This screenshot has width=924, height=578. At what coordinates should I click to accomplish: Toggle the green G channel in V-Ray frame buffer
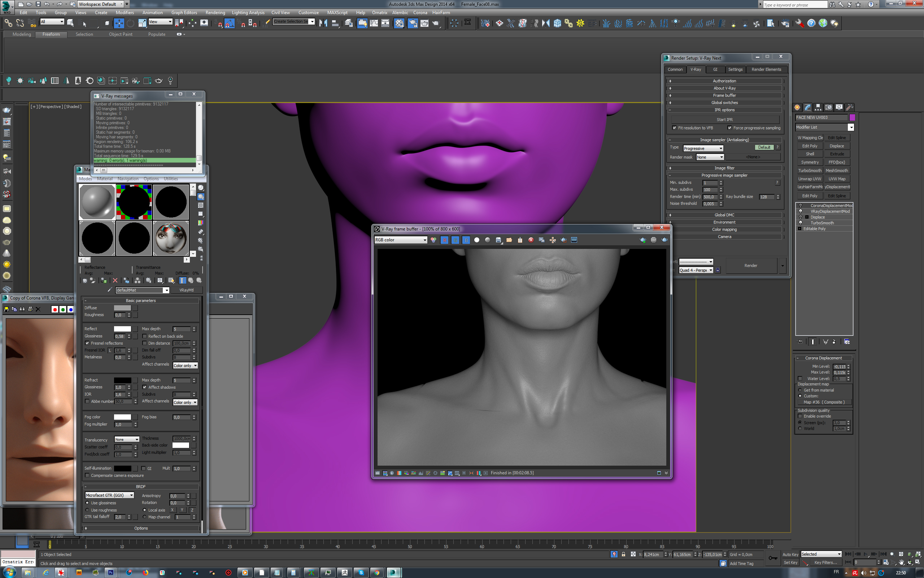pyautogui.click(x=455, y=240)
